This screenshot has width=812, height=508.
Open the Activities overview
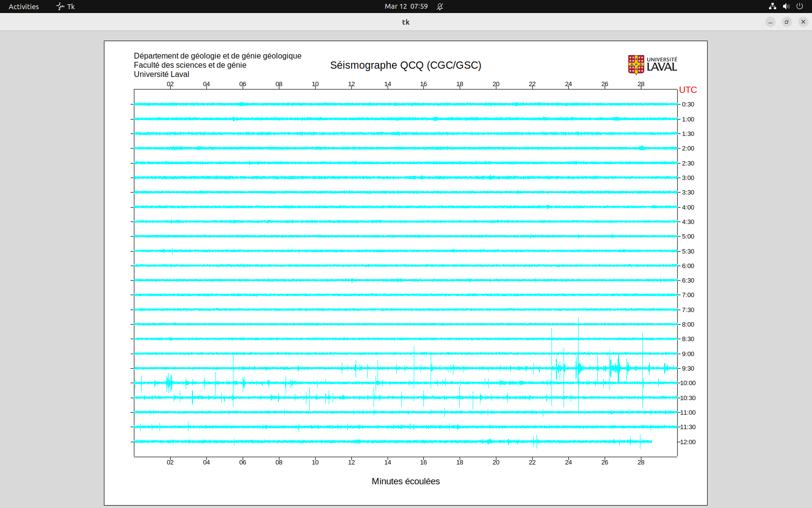pos(24,6)
